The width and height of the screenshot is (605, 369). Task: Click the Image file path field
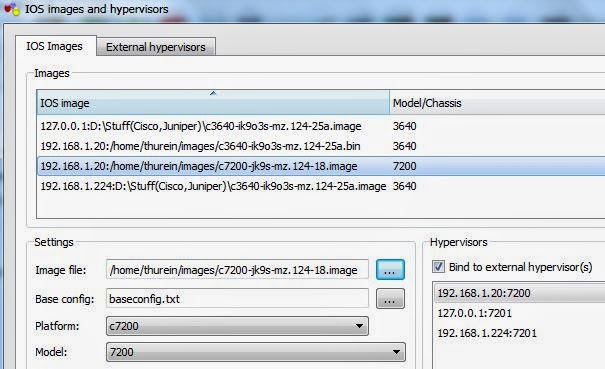pos(237,269)
